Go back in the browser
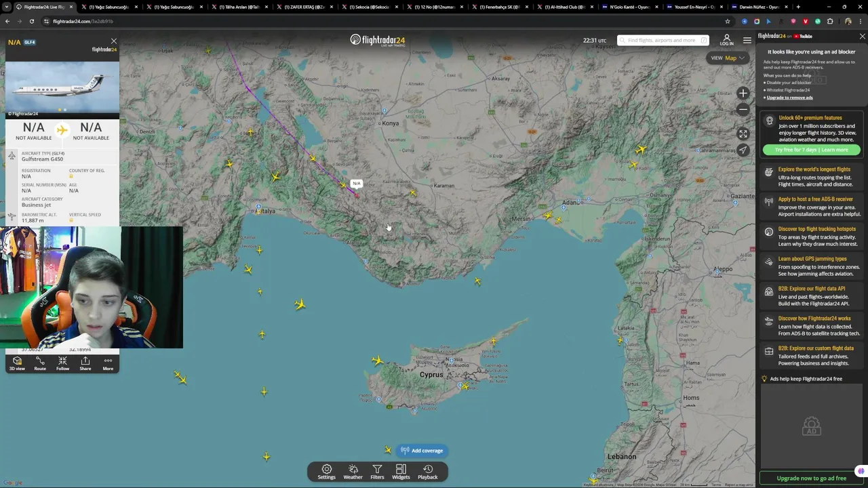868x488 pixels. (7, 21)
